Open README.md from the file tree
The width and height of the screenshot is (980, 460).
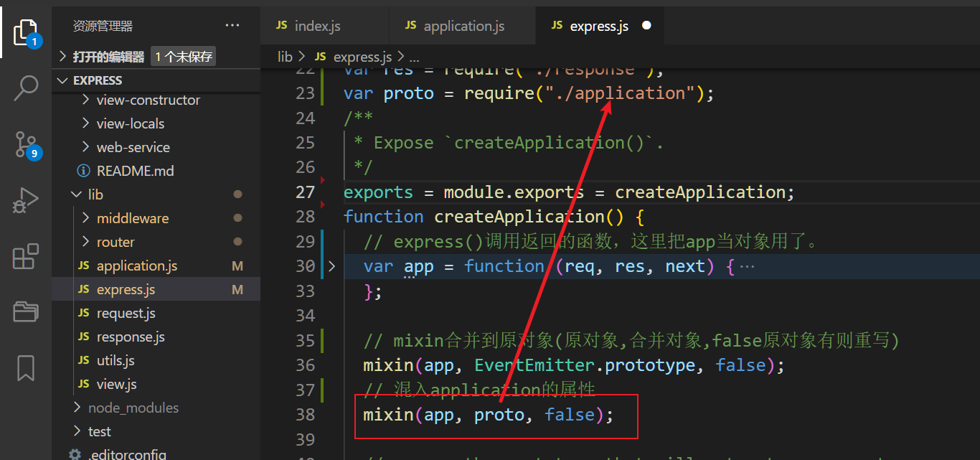click(135, 171)
